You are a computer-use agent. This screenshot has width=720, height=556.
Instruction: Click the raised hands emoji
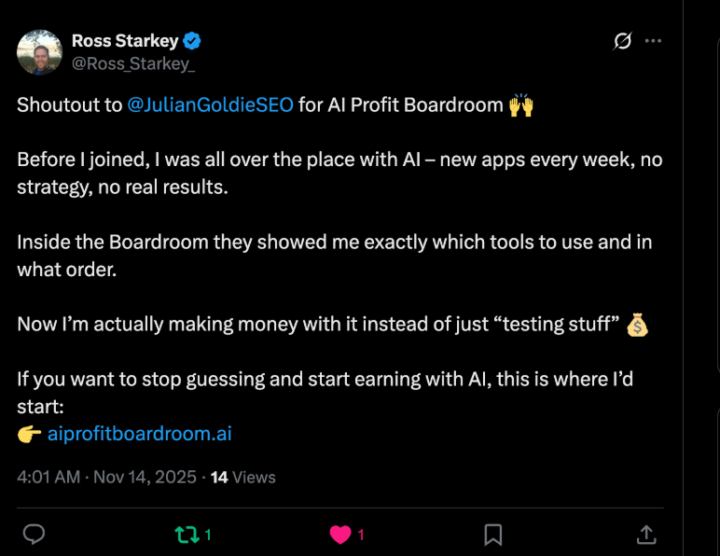521,105
